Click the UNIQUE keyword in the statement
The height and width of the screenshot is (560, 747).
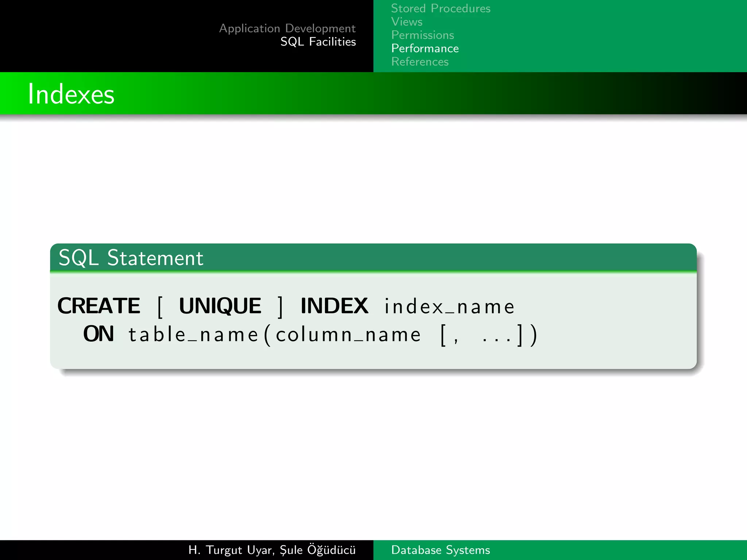(x=220, y=306)
